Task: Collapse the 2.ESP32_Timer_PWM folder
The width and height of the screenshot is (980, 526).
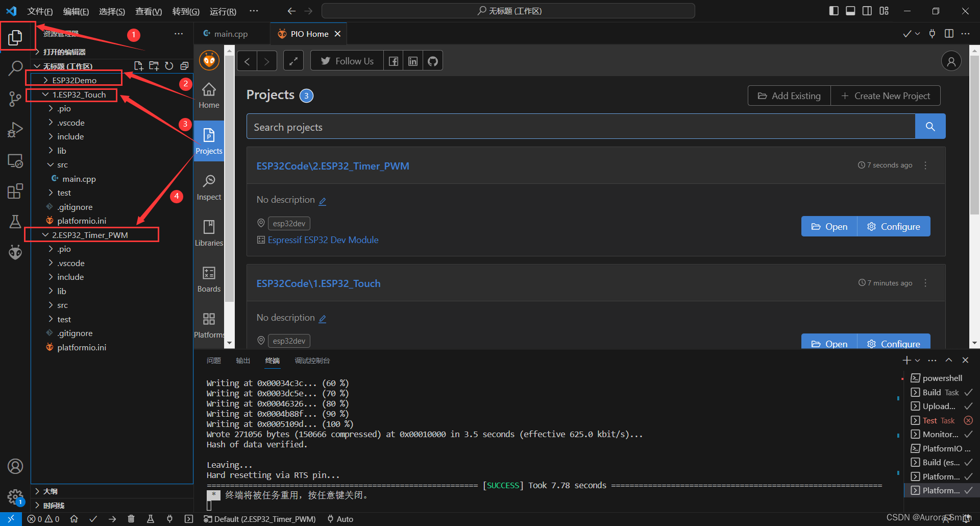Action: [x=90, y=235]
